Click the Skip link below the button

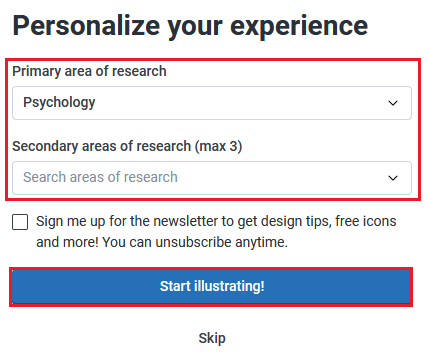point(212,338)
